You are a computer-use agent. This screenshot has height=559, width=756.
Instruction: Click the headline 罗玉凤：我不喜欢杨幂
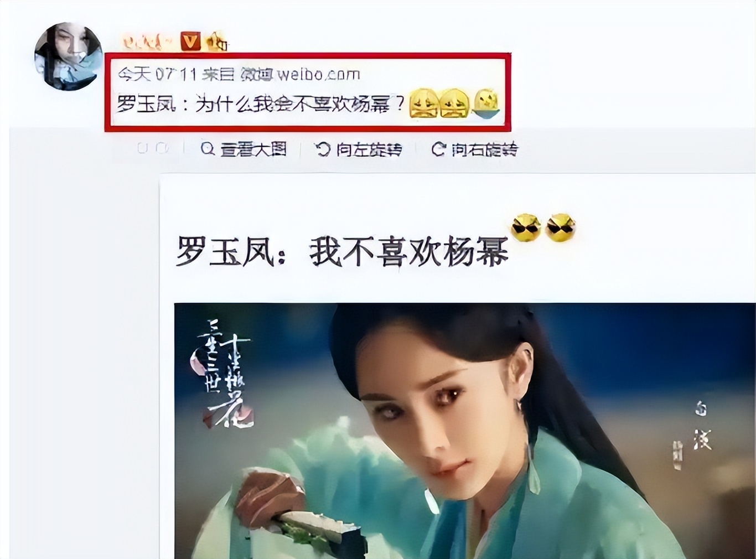point(342,252)
